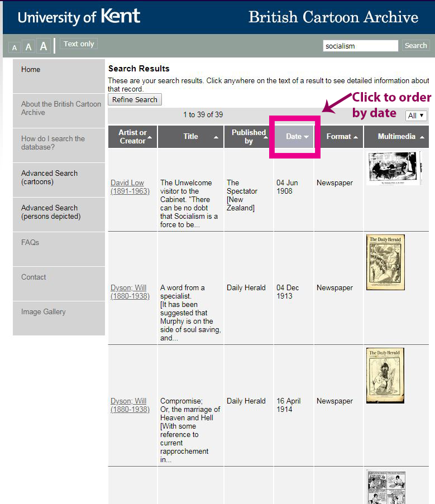
Task: Sort results by Published by column
Action: point(248,137)
